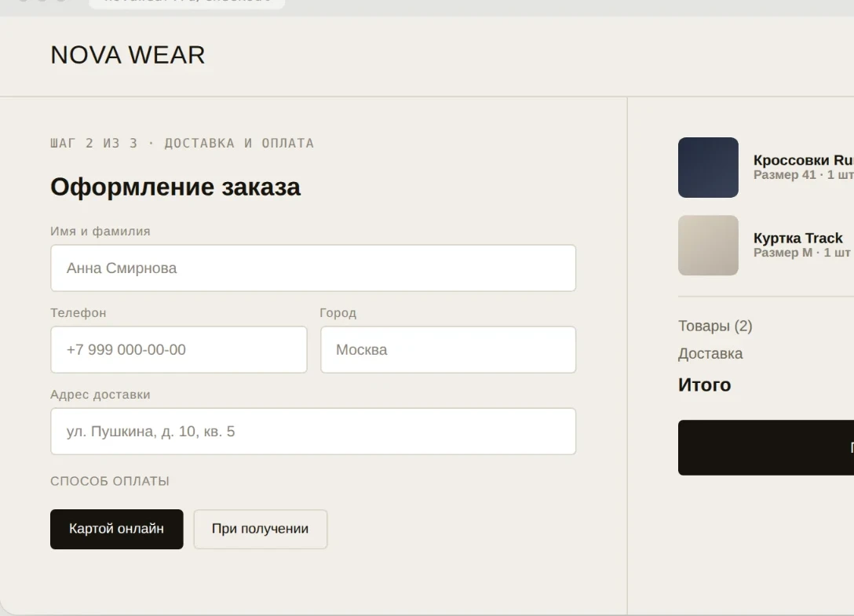Image resolution: width=854 pixels, height=616 pixels.
Task: Click the "Адрес доставки" field label
Action: (100, 395)
